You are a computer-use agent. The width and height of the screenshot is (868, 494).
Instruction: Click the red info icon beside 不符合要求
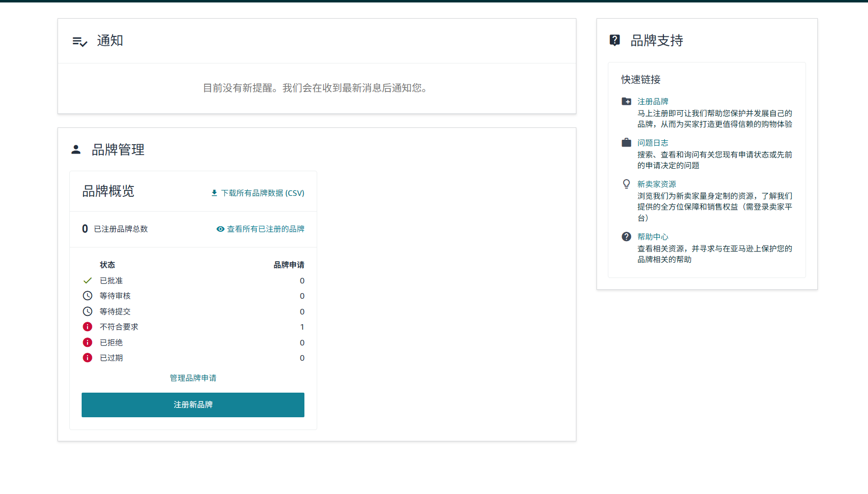[x=88, y=327]
